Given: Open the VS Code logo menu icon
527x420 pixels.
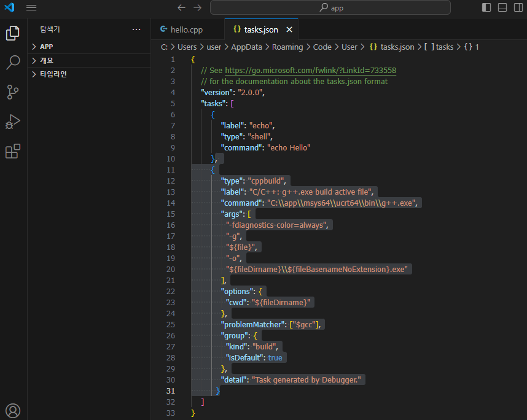Looking at the screenshot, I should (9, 7).
